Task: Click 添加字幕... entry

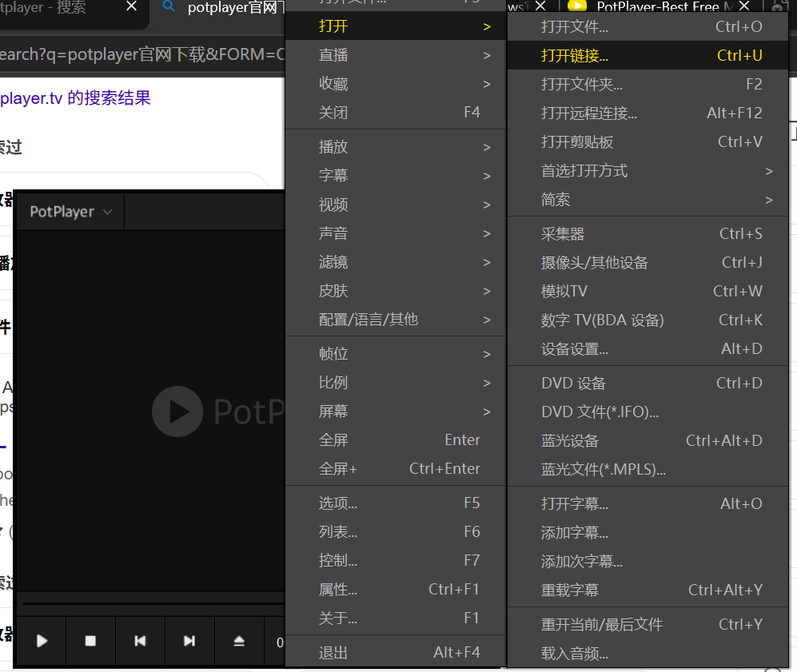Action: point(648,532)
